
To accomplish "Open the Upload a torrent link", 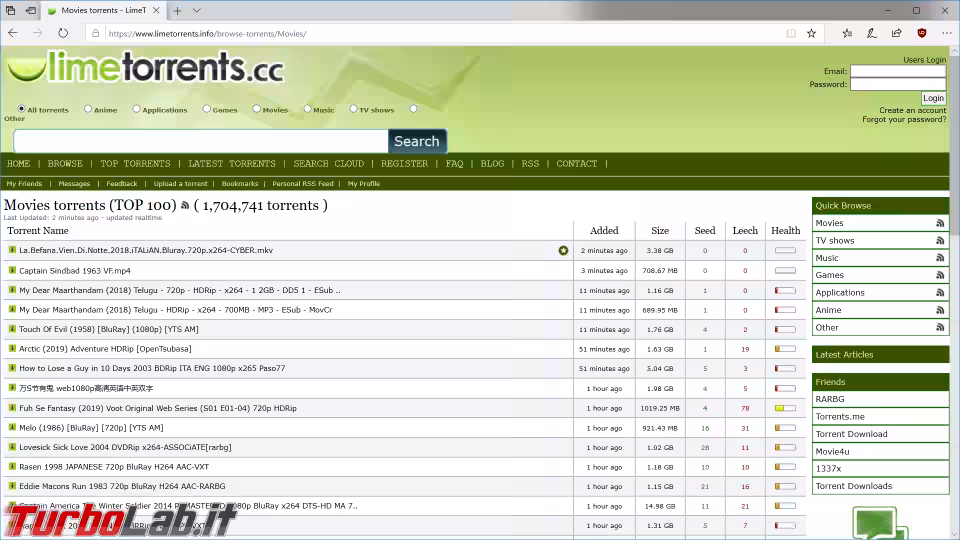I will 181,184.
